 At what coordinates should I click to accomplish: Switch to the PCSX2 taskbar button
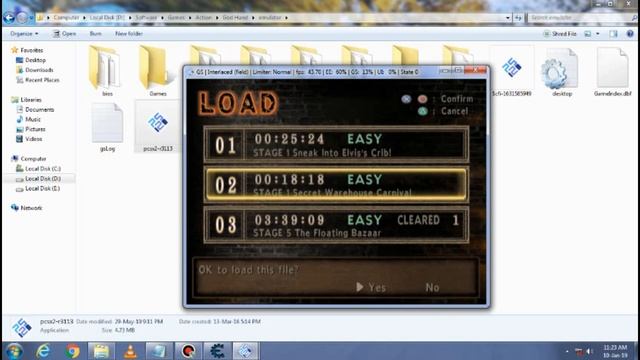tap(246, 351)
